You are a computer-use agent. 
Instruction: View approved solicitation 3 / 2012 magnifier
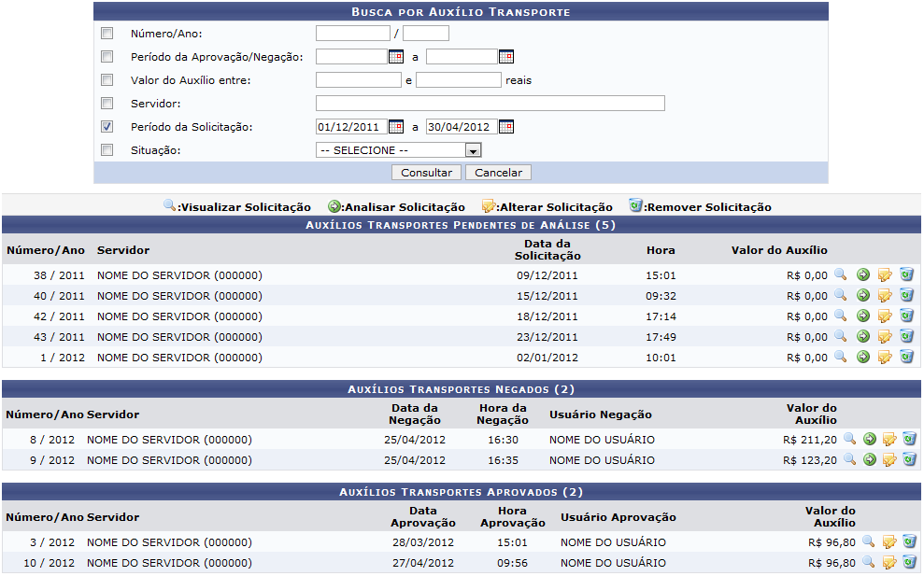pos(869,541)
